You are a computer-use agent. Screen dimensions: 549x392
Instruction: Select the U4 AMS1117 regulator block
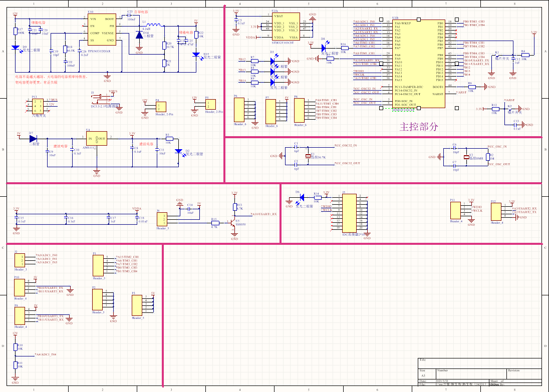pos(97,139)
